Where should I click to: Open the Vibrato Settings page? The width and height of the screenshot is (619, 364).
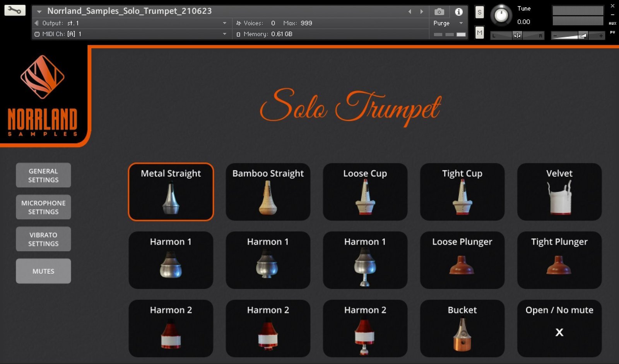click(43, 239)
